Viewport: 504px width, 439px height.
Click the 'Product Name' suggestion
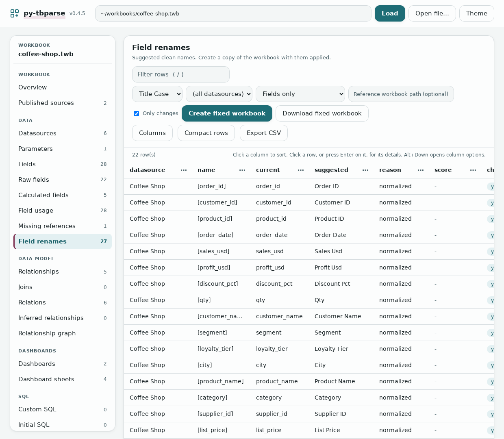(x=335, y=381)
